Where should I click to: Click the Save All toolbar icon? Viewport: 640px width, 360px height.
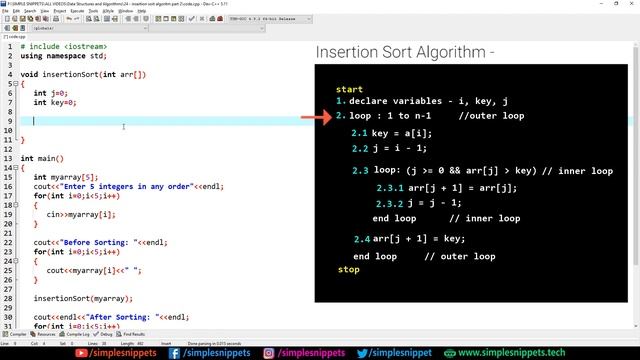point(30,19)
